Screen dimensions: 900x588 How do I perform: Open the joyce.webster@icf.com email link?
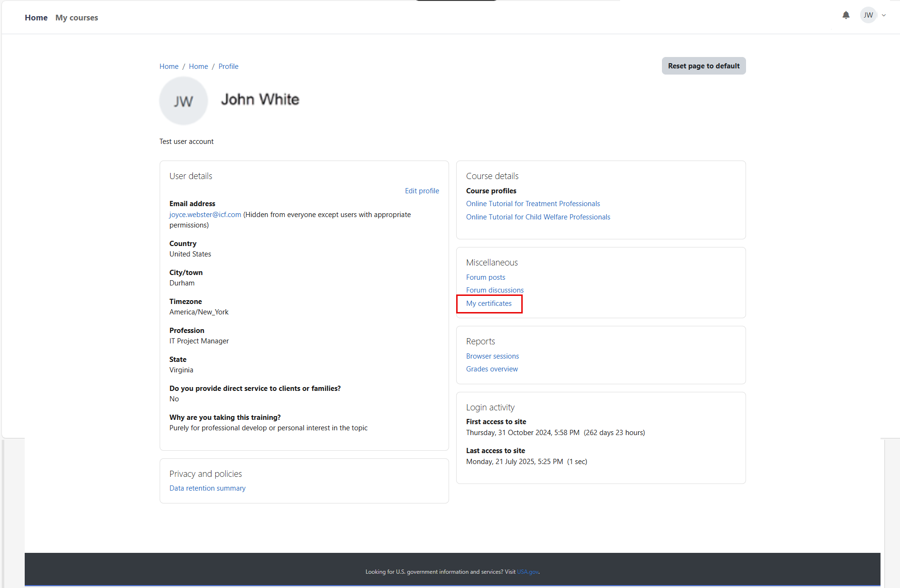pos(205,215)
